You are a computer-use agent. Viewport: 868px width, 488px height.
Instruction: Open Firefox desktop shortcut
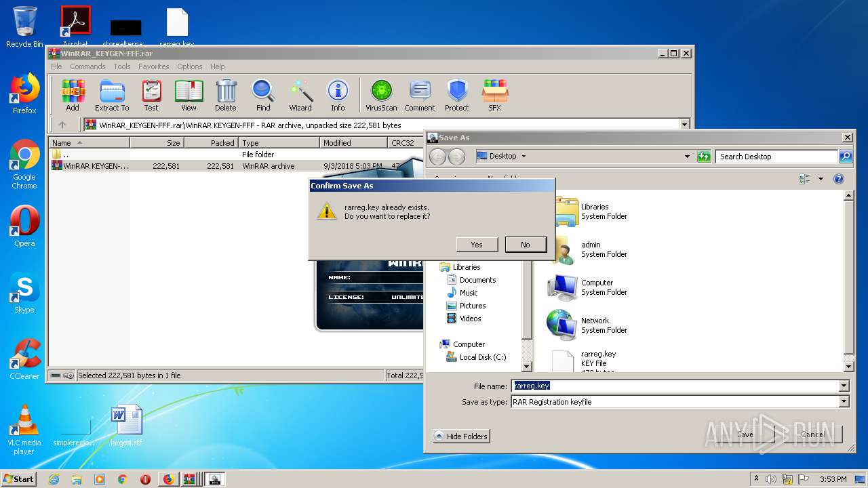pos(24,94)
